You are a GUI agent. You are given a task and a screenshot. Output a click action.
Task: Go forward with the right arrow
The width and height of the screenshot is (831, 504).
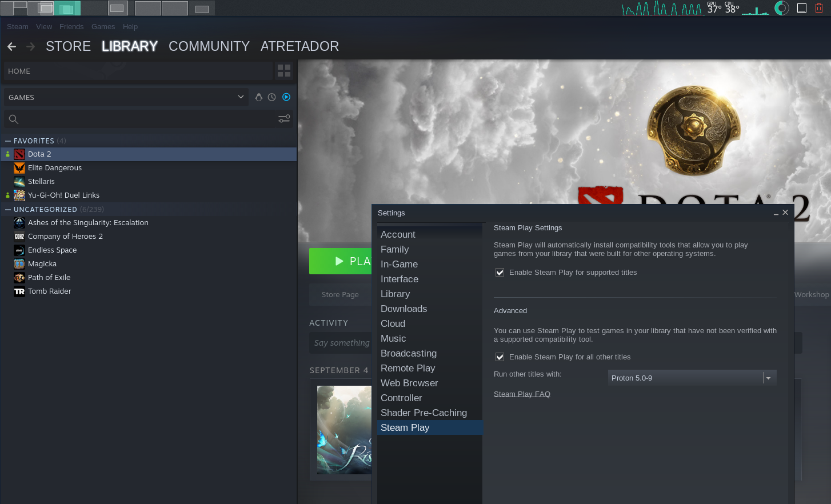[31, 47]
